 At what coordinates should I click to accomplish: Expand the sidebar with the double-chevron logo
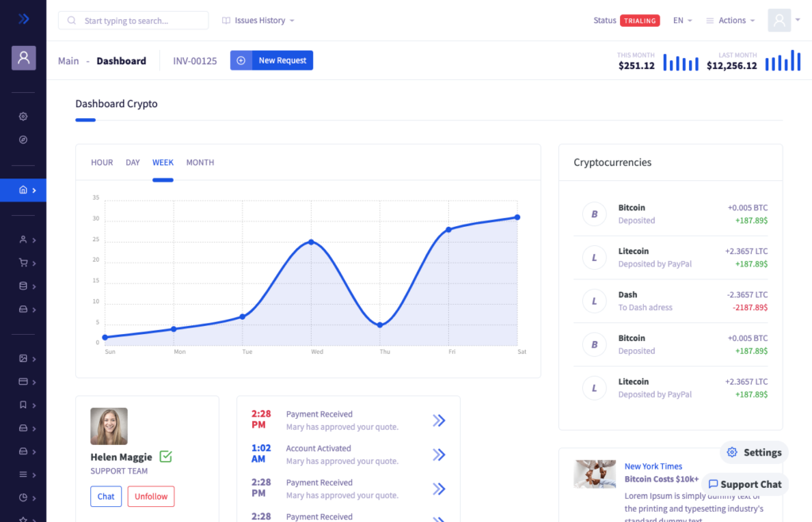(23, 19)
